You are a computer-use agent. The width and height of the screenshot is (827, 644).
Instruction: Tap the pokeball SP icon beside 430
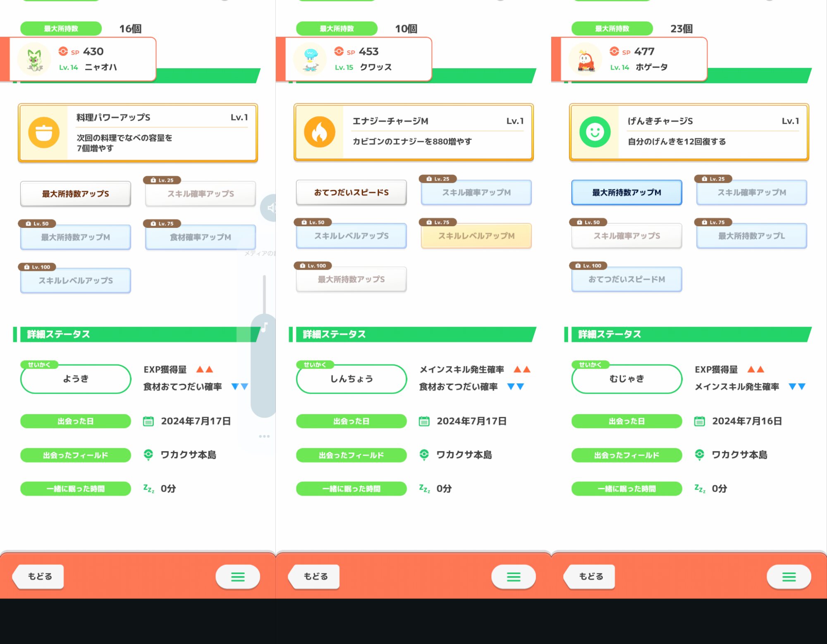63,51
